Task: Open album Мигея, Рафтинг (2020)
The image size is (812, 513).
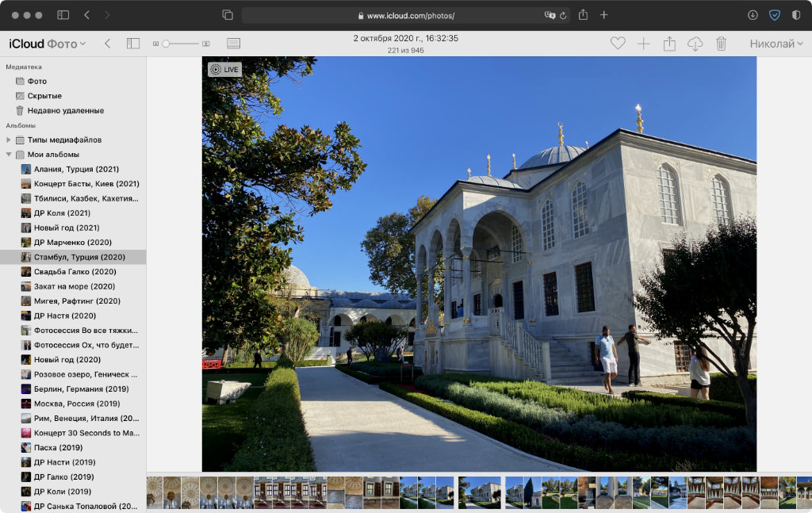Action: [73, 301]
